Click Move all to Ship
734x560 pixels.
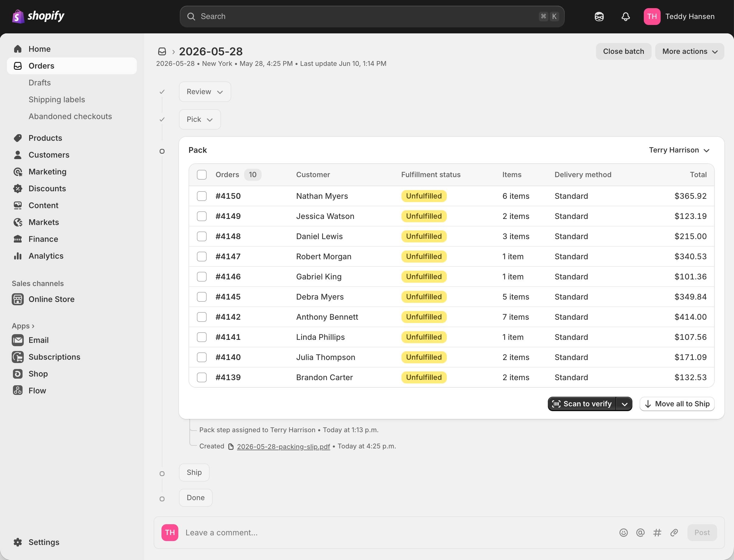pyautogui.click(x=677, y=404)
